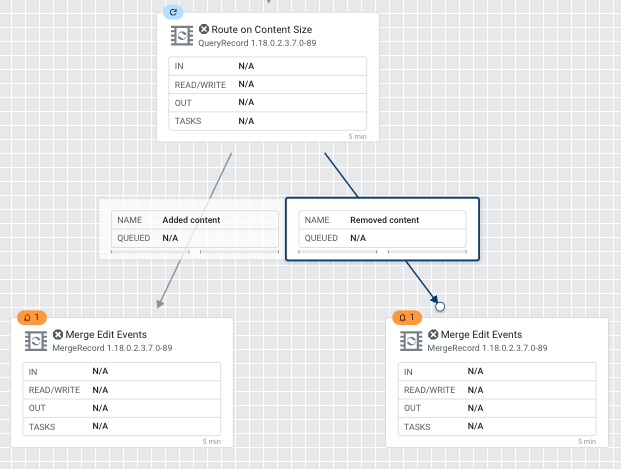Click the TASKS row of Route on Content Size
621x469 pixels.
point(267,120)
